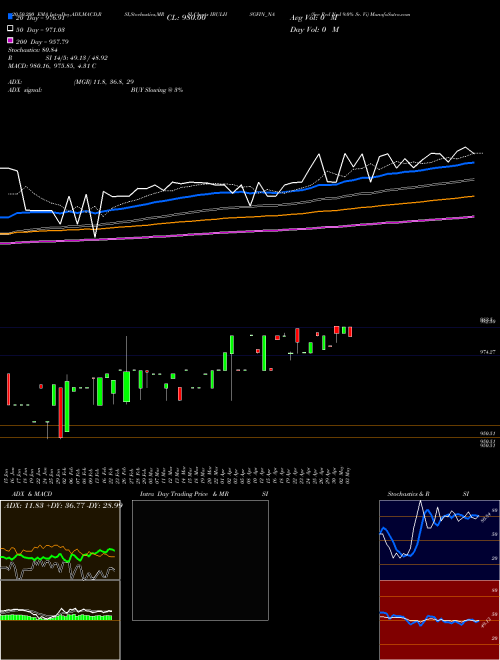
Task: Click the 'Intra Day Trading Price & MR' title
Action: [184, 494]
